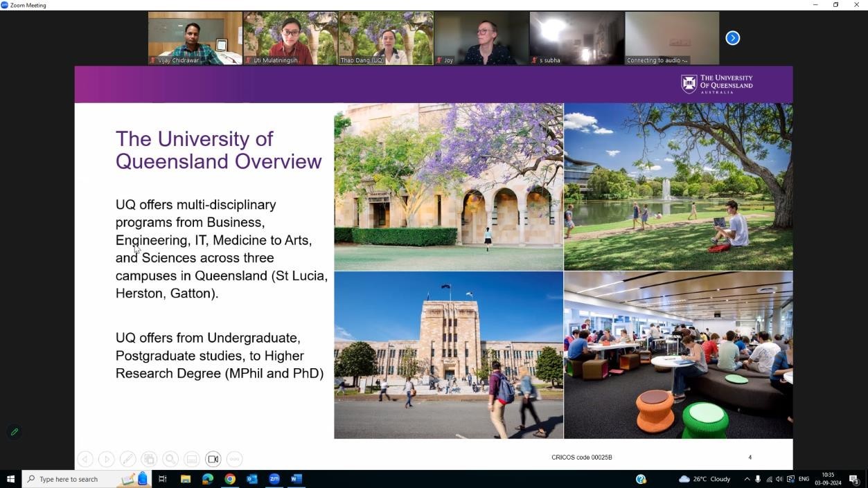Select s subha's video tile
The height and width of the screenshot is (488, 868).
pyautogui.click(x=576, y=38)
